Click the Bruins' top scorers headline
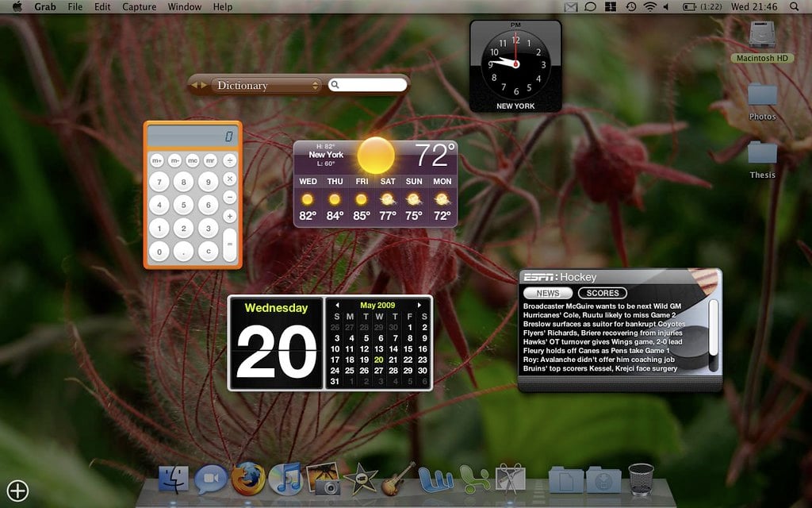 pyautogui.click(x=600, y=368)
